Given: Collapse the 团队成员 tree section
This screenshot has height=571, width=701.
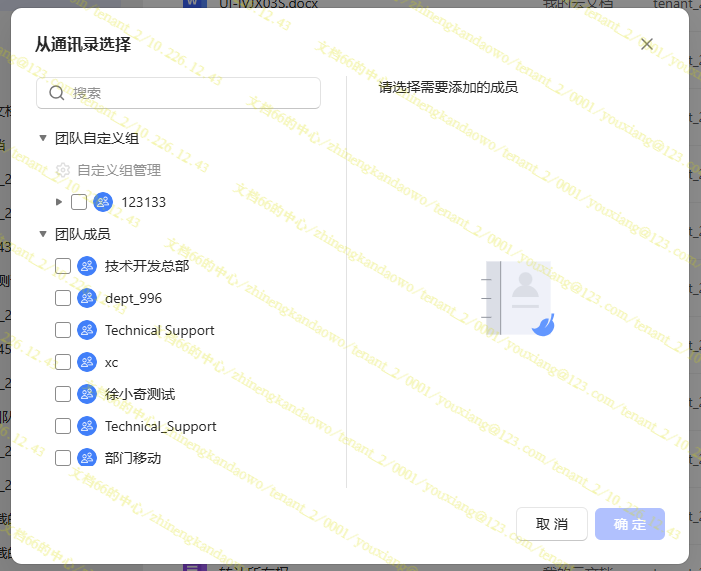Looking at the screenshot, I should click(x=43, y=234).
